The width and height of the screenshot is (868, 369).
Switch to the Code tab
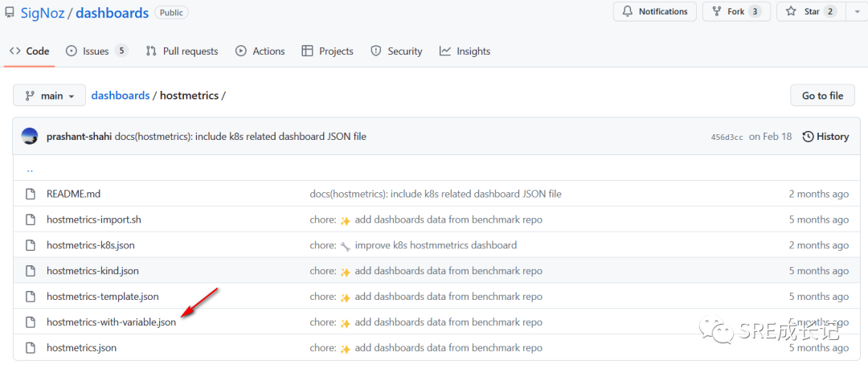coord(30,51)
